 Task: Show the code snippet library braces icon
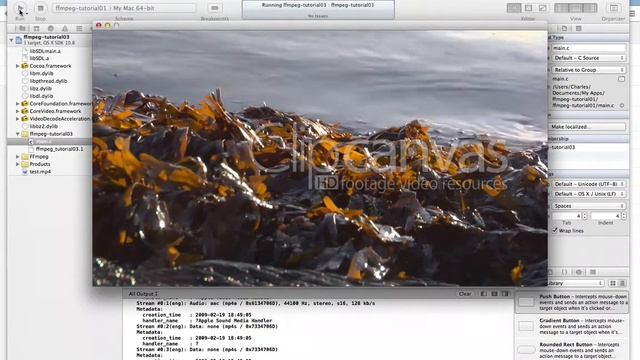(x=564, y=272)
